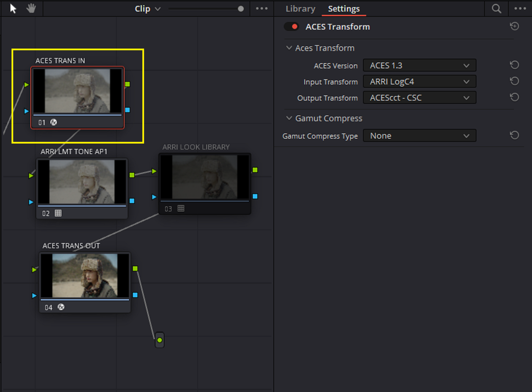This screenshot has width=532, height=392.
Task: Click node 01 green RGB output square
Action: 127,84
